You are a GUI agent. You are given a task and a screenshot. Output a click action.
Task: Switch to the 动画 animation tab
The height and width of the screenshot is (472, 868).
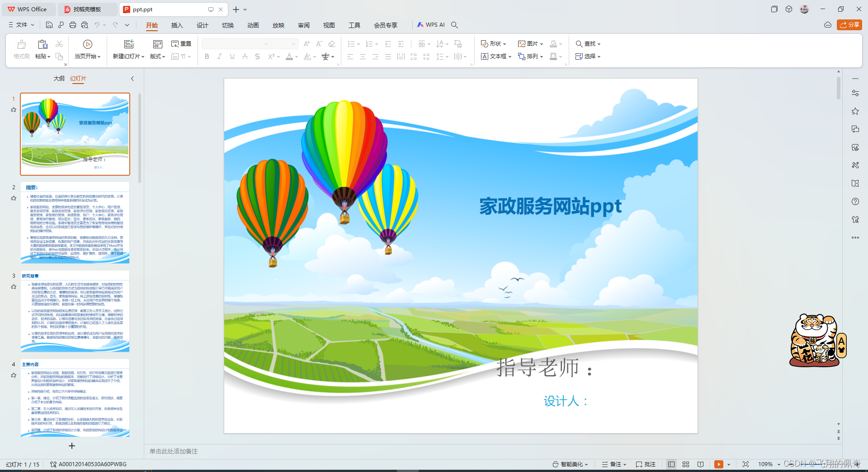[253, 25]
